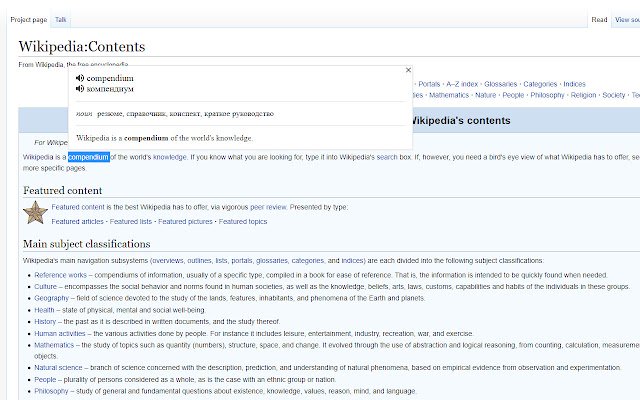Viewport: 640px width, 400px height.
Task: Open the Society link in top navigation
Action: (x=613, y=95)
